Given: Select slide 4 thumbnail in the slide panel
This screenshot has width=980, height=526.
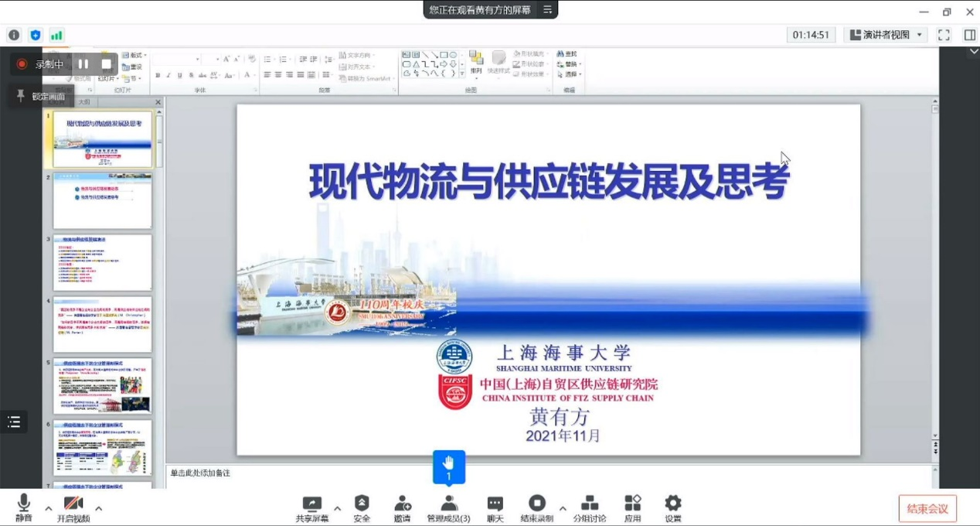Looking at the screenshot, I should (103, 324).
